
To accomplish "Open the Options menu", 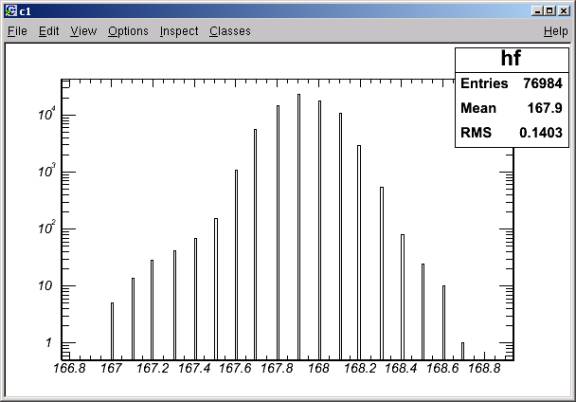I will point(128,31).
